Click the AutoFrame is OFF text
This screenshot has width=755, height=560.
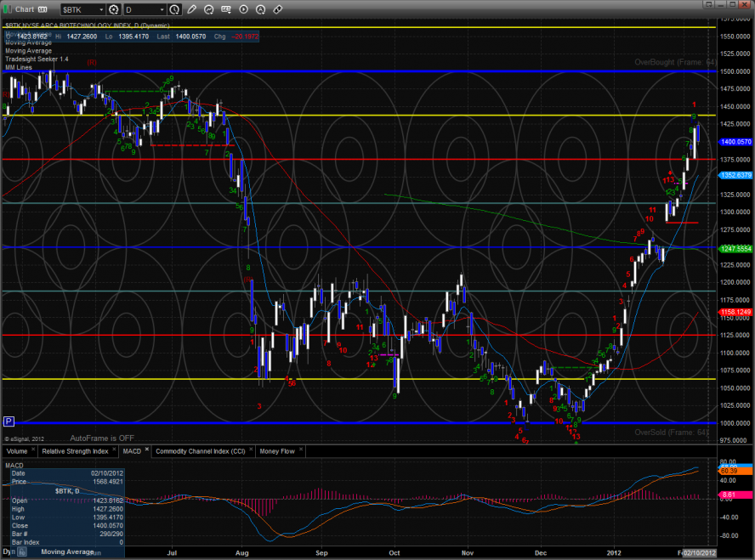102,438
